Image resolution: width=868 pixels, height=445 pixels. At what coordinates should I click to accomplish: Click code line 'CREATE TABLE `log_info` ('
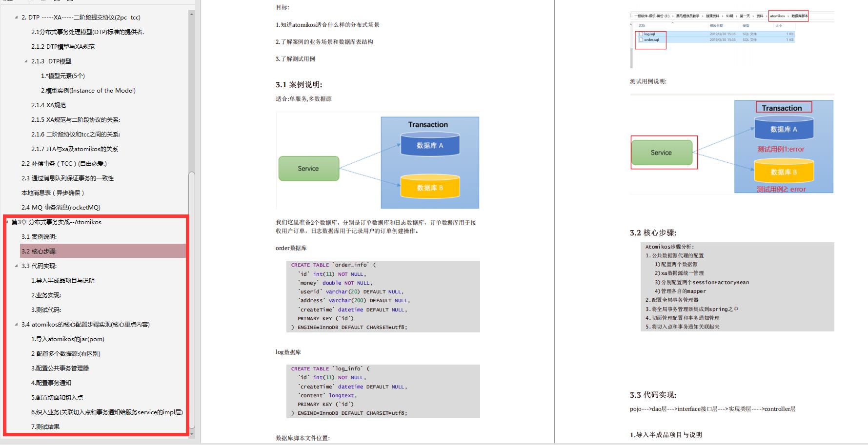click(x=330, y=369)
